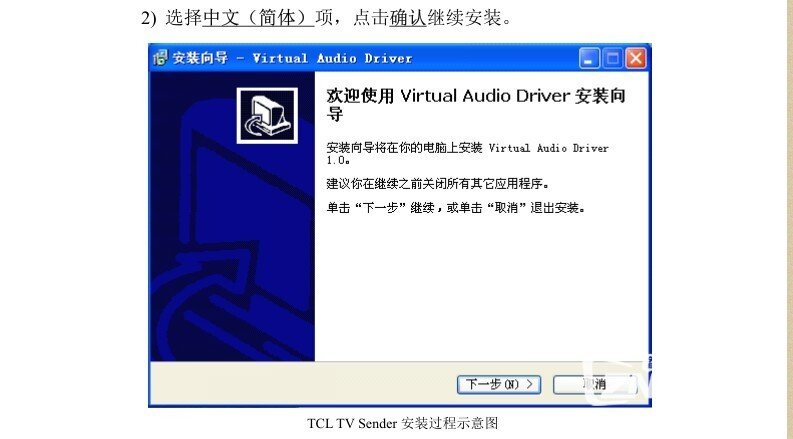793x439 pixels.
Task: Click the 取消 button to exit setup
Action: click(595, 384)
